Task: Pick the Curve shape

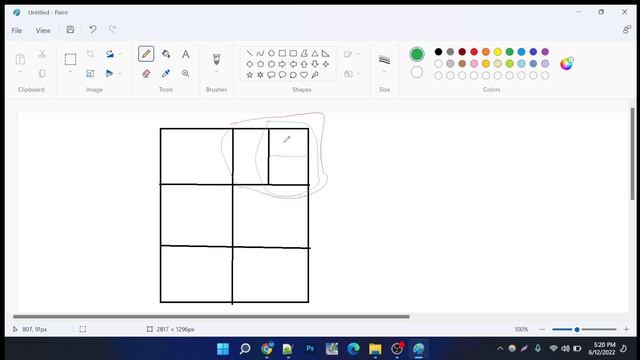Action: 260,53
